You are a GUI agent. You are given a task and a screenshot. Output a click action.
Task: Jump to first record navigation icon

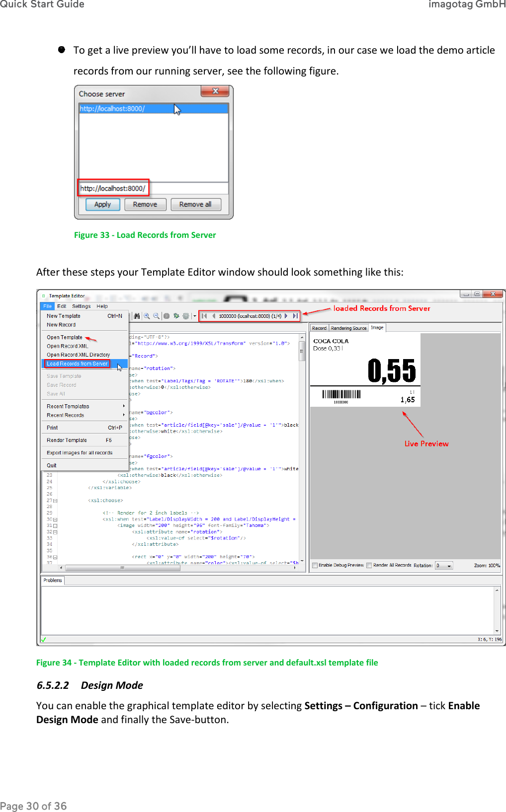[204, 316]
